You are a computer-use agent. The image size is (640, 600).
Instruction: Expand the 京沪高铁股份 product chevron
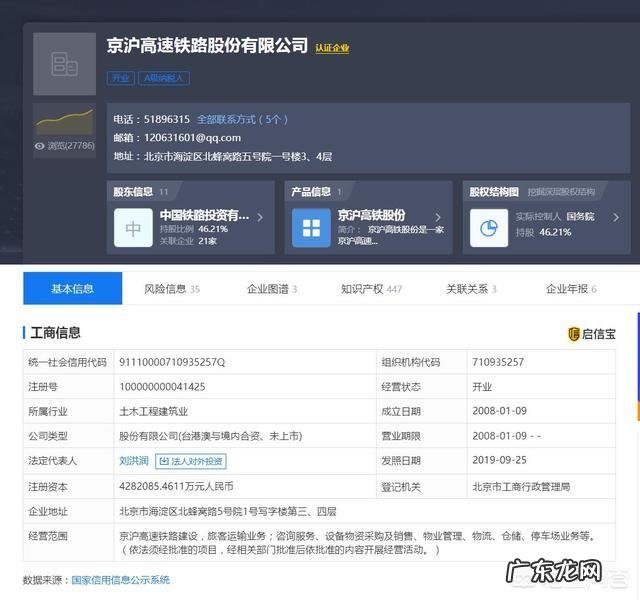pos(438,218)
